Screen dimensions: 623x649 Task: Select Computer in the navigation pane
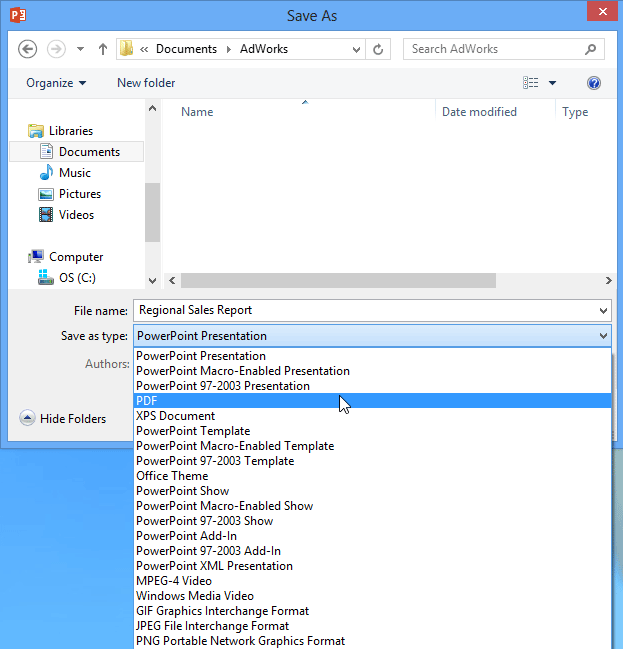[76, 257]
